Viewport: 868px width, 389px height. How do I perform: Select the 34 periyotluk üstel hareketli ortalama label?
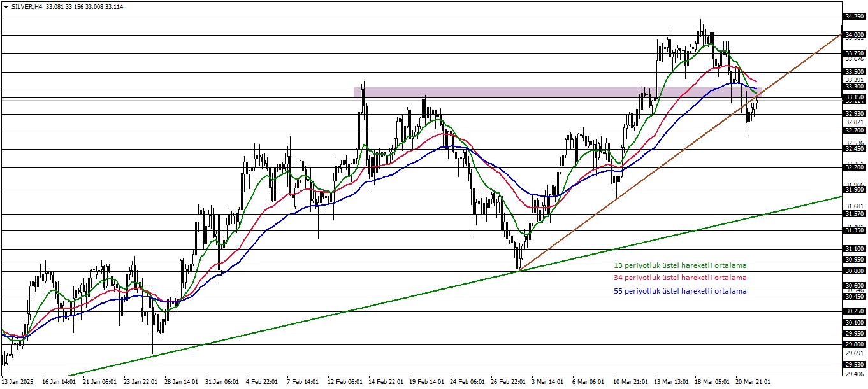pyautogui.click(x=680, y=278)
